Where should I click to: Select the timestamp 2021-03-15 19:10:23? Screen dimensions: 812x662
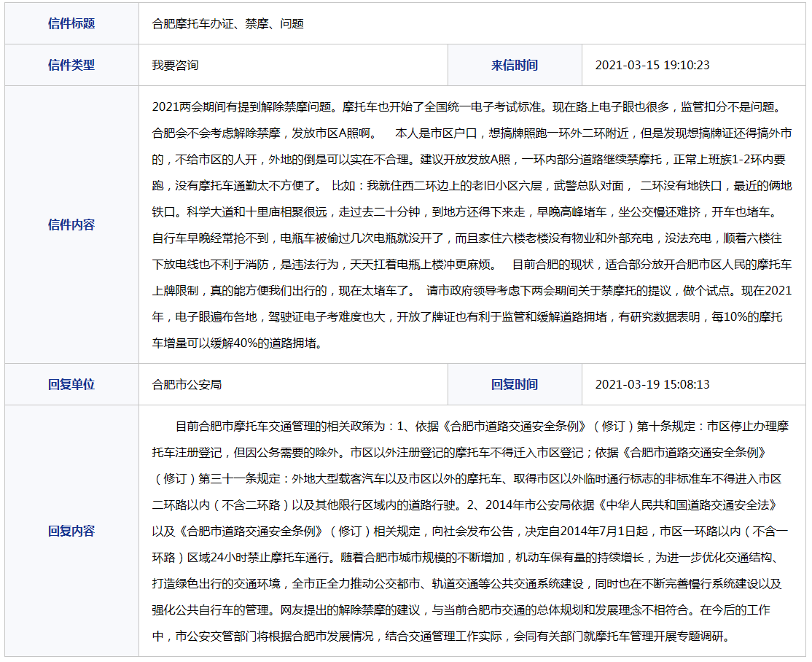[652, 65]
